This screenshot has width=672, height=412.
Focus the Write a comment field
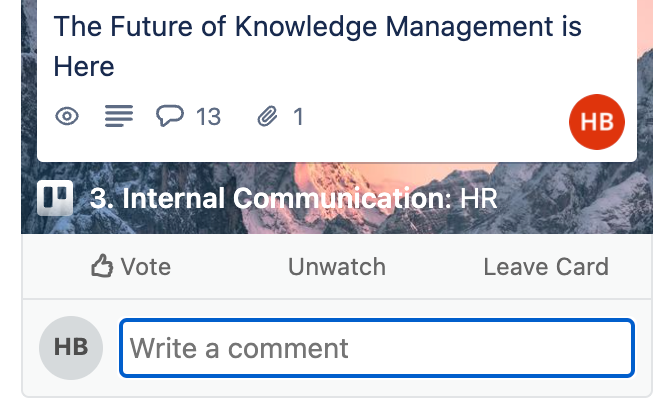click(x=377, y=348)
